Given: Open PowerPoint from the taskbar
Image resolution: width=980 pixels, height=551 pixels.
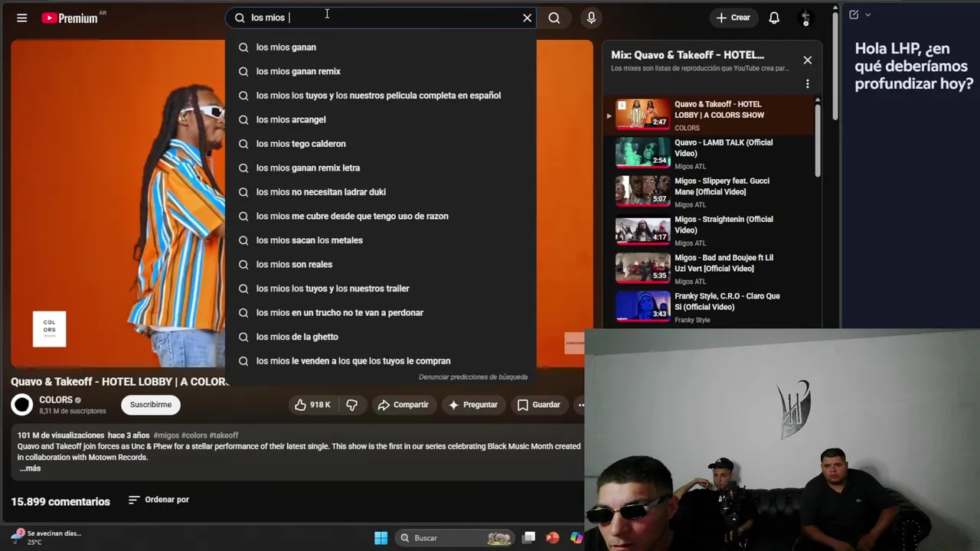Looking at the screenshot, I should tap(552, 538).
